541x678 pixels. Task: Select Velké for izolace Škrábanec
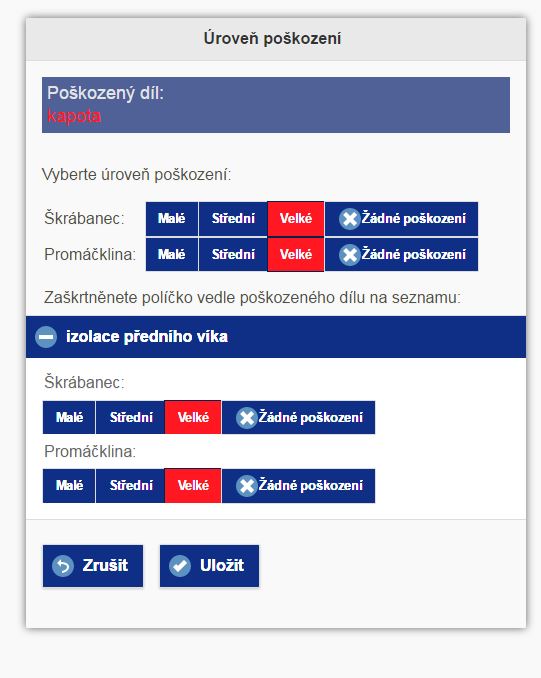[x=193, y=417]
